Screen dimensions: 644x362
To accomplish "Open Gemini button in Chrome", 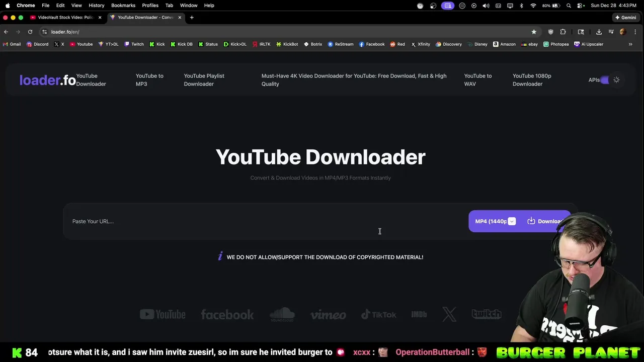I will pos(625,18).
